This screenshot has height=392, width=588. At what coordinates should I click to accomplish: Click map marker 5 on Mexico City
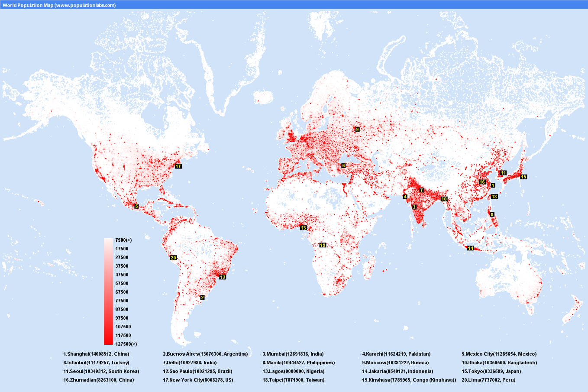pos(136,207)
